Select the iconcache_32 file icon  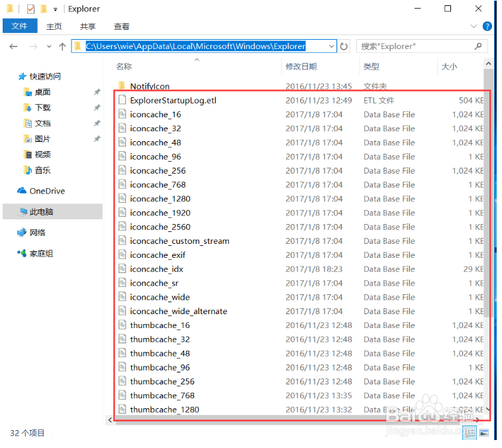tap(122, 129)
